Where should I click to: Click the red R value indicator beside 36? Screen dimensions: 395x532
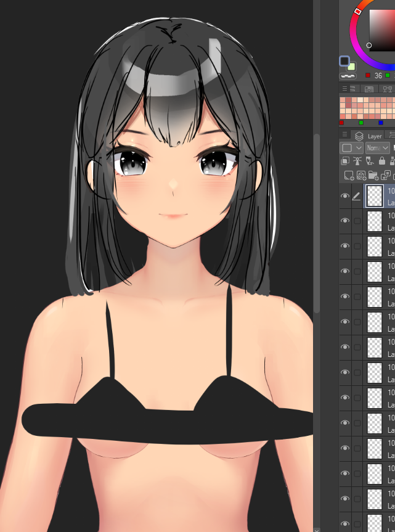[368, 75]
